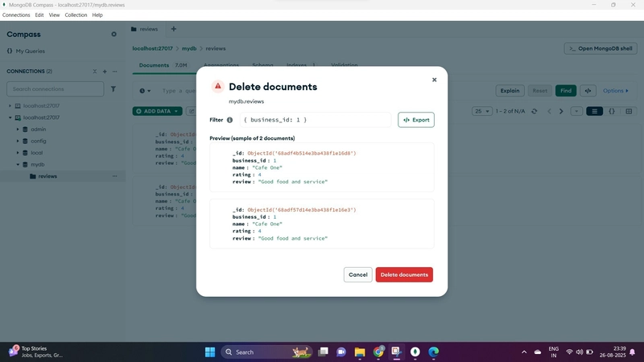Screen dimensions: 644x362
Task: Open Microsoft Edge from the taskbar
Action: point(434,352)
